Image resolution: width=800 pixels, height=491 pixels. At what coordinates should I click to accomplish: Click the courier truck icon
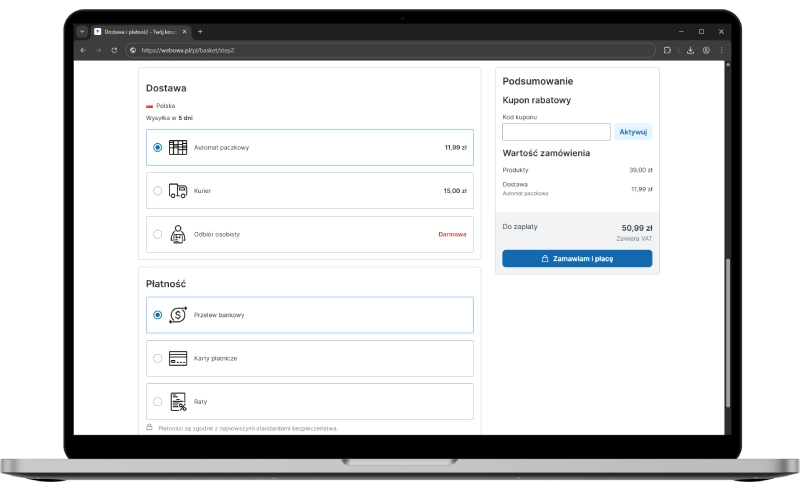(178, 190)
